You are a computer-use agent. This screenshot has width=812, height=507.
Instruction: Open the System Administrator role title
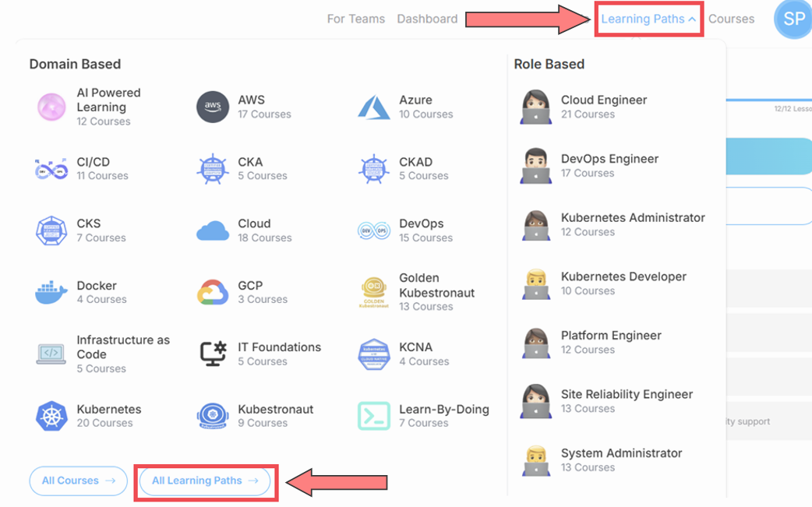[621, 453]
